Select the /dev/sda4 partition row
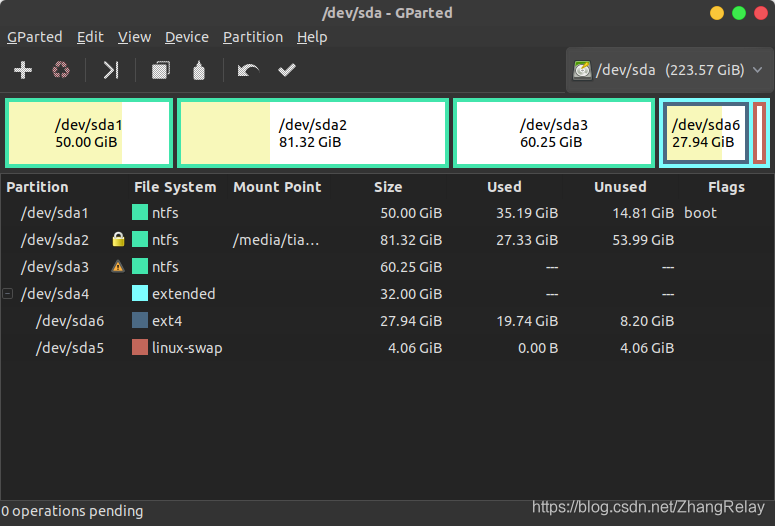Screen dimensions: 775x526 coord(387,294)
